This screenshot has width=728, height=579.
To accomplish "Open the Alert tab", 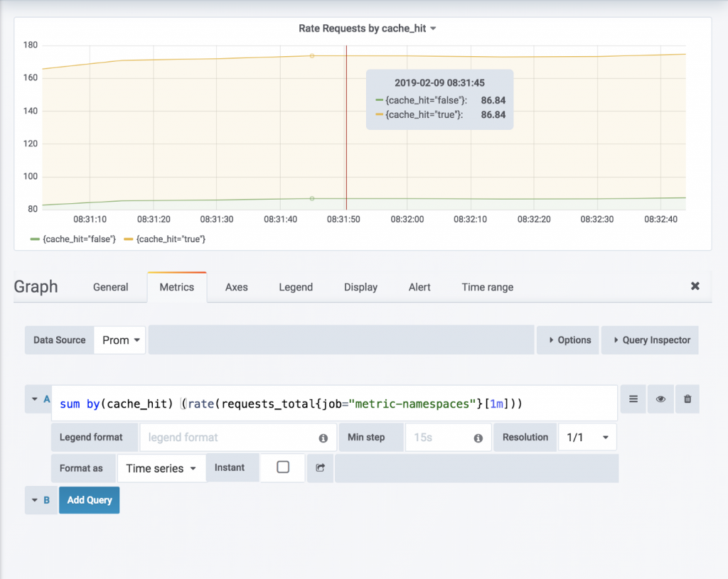I will pos(419,287).
